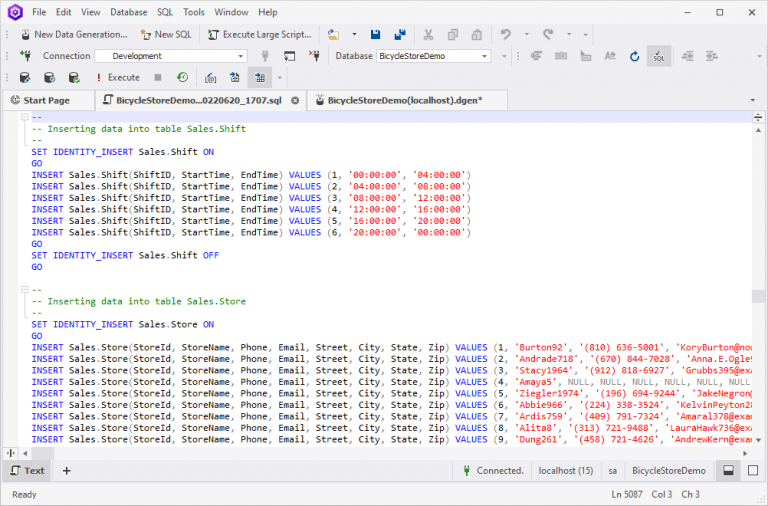Click the 'Connected.' status text
Screen dimensions: 768x506
click(500, 471)
